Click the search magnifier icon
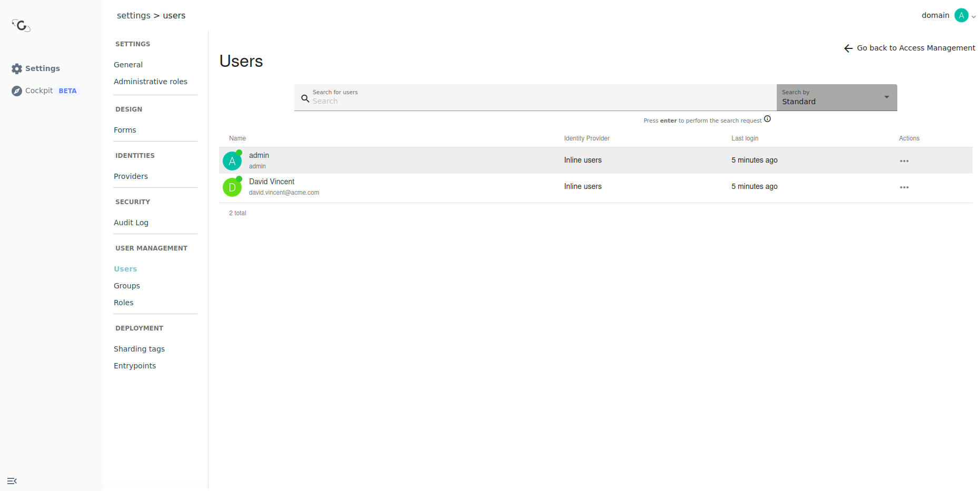980x491 pixels. [x=305, y=98]
